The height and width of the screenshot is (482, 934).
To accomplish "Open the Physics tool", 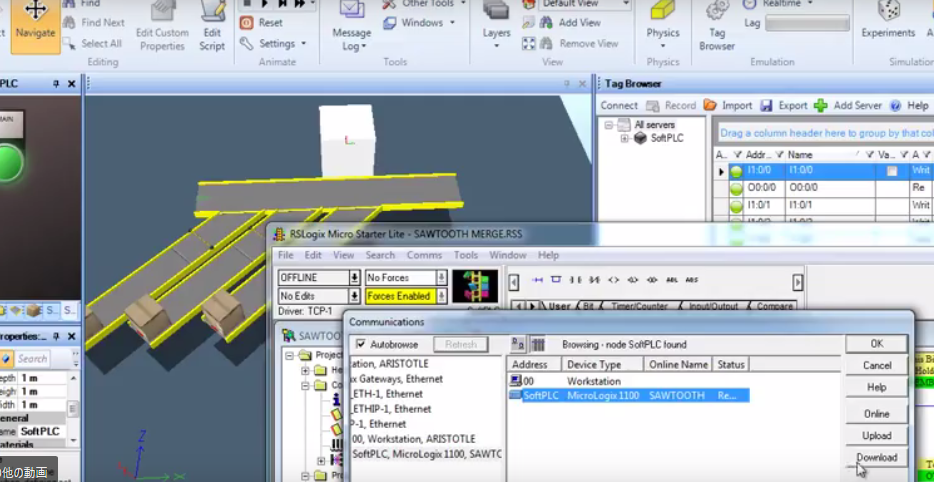I will 663,27.
